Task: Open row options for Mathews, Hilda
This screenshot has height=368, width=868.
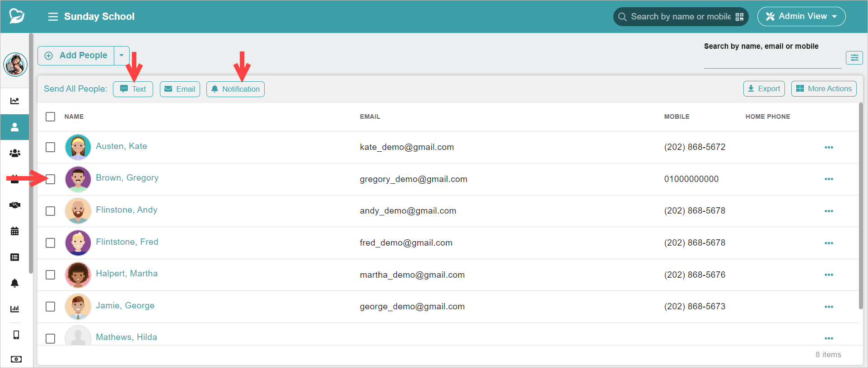Action: click(829, 338)
